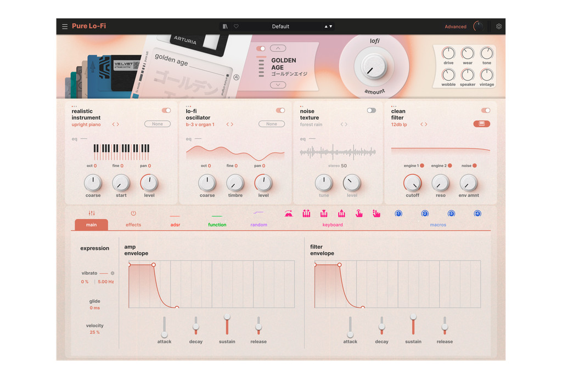The height and width of the screenshot is (392, 562).
Task: Switch to the effects tab
Action: click(133, 225)
